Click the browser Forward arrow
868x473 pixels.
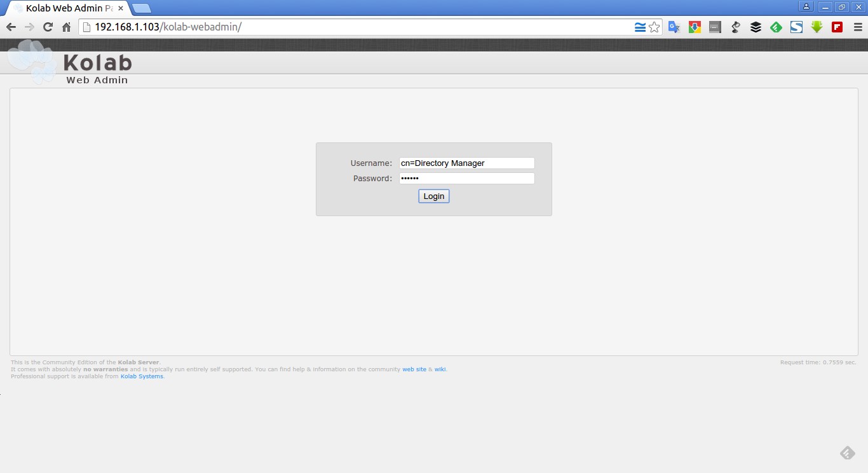(x=29, y=27)
